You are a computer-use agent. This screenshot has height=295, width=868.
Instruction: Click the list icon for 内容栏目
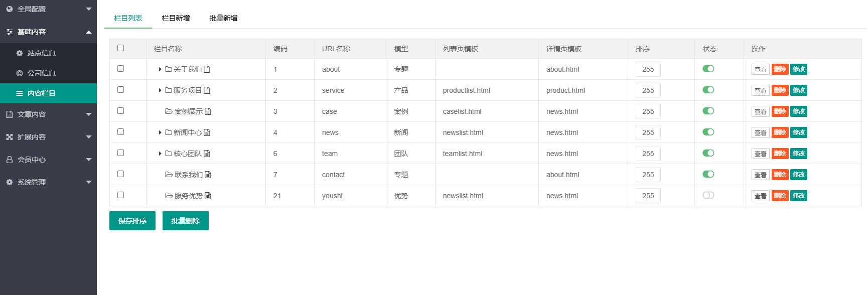20,93
